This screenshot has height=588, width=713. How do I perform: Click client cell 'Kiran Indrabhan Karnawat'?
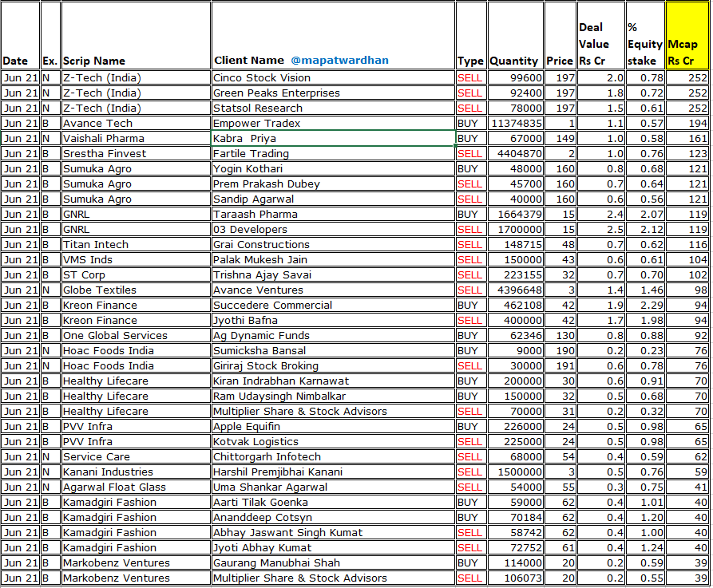click(333, 381)
